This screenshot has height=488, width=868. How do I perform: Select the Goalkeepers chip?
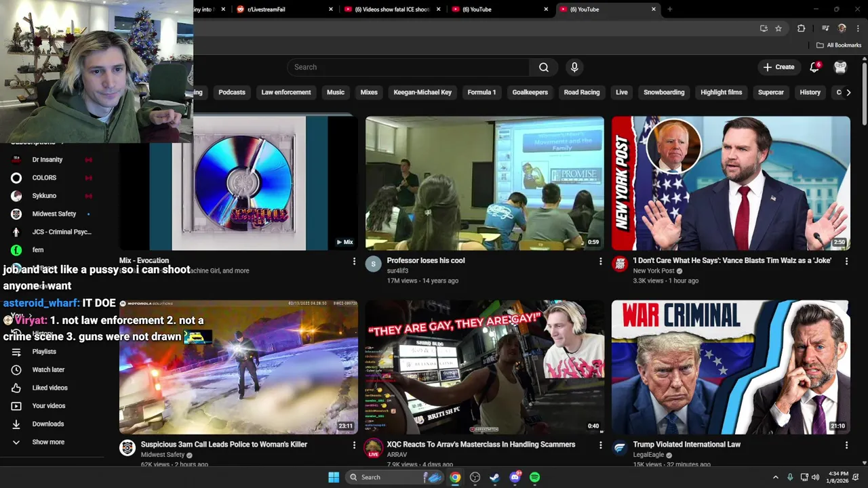[530, 92]
